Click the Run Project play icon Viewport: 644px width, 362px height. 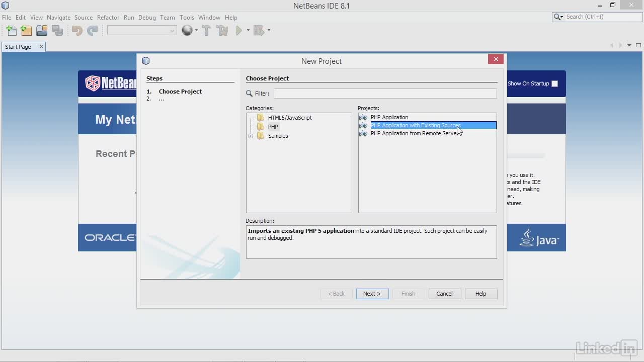point(239,31)
